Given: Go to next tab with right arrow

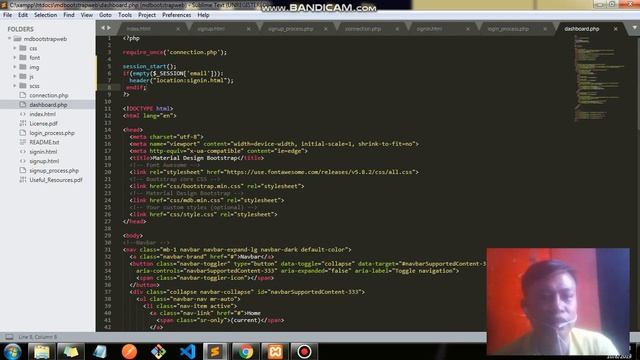Looking at the screenshot, I should 109,28.
